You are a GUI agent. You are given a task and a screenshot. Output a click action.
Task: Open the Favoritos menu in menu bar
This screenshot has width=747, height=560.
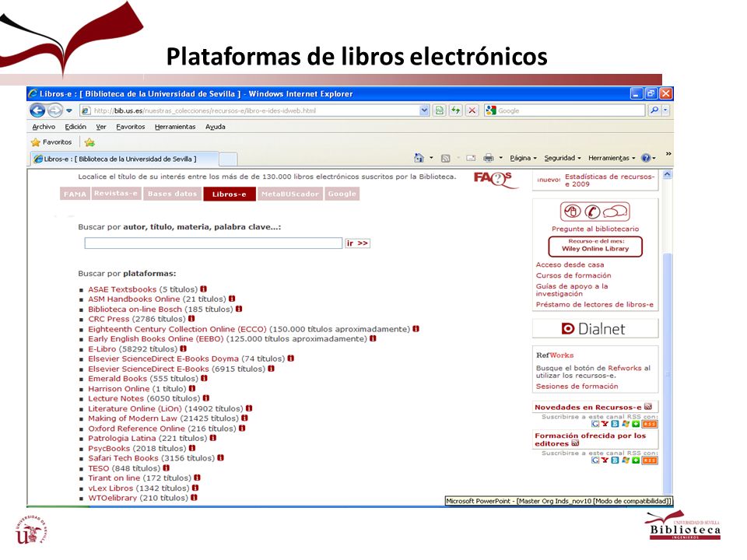pos(131,127)
